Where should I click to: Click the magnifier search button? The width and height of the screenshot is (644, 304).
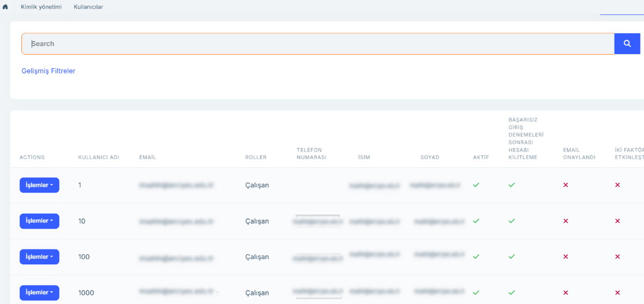pos(627,43)
